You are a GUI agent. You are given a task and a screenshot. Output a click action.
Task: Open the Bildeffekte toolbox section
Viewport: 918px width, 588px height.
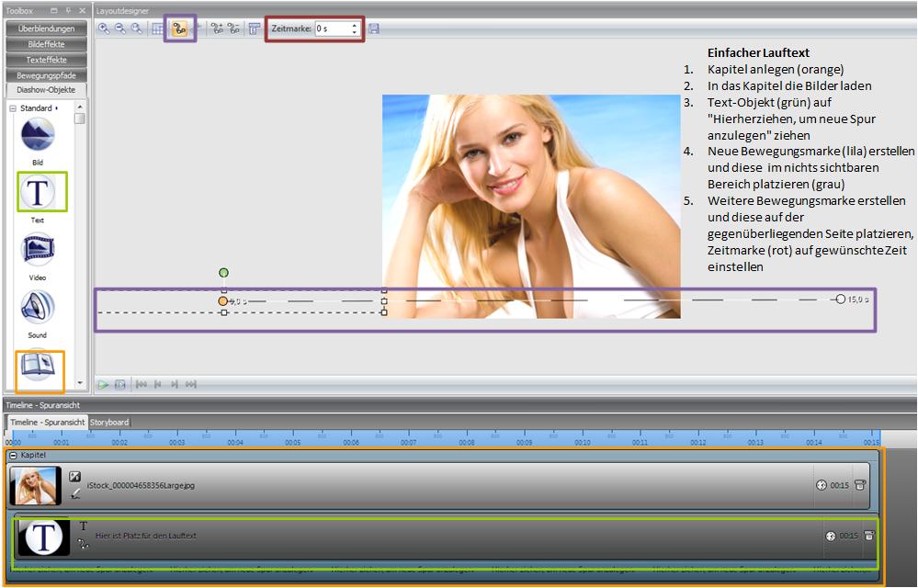(46, 44)
